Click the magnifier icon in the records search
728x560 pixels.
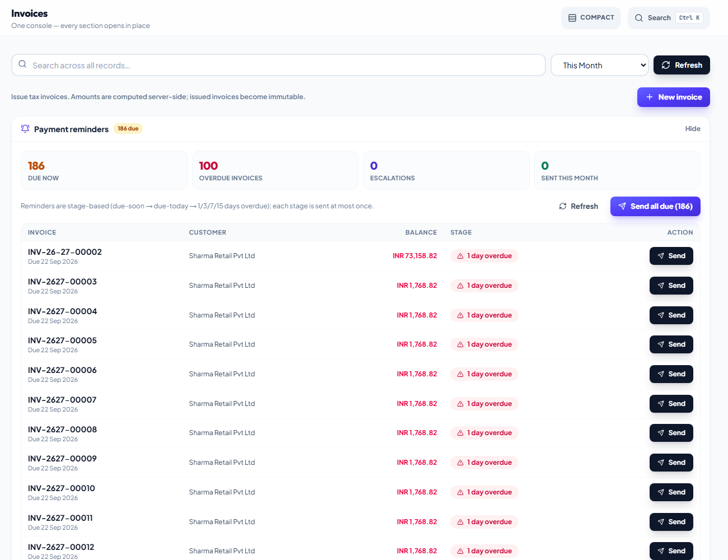[x=22, y=64]
